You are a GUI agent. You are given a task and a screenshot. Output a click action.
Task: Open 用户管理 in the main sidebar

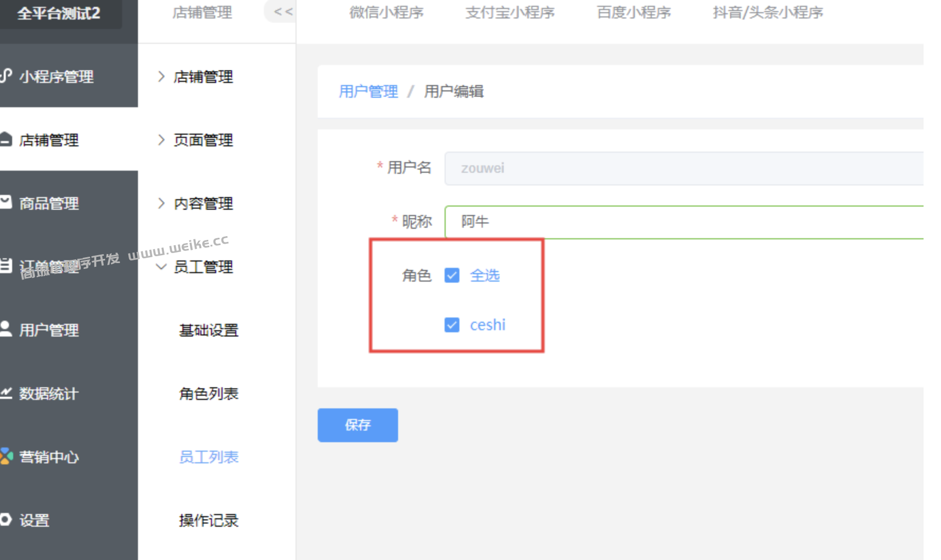pyautogui.click(x=49, y=330)
